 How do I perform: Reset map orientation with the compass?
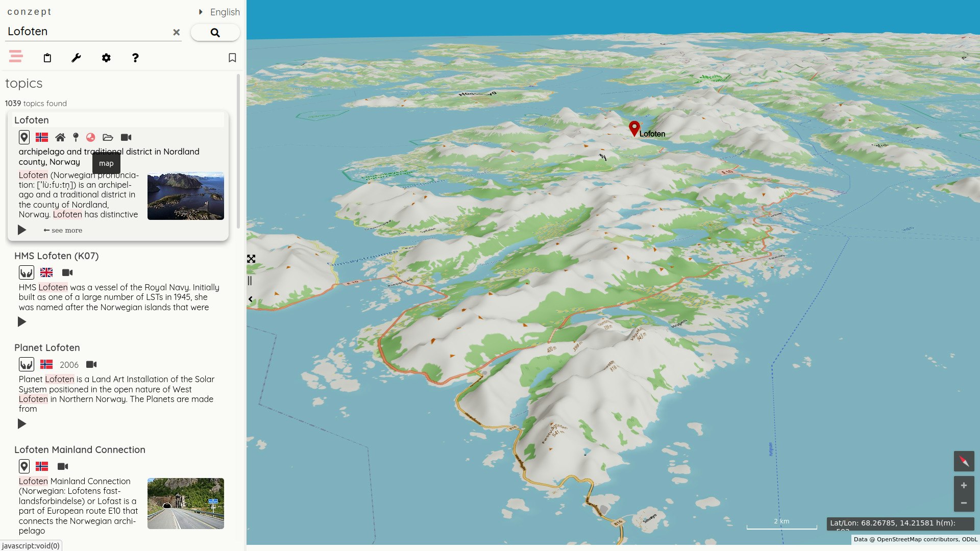(x=964, y=461)
